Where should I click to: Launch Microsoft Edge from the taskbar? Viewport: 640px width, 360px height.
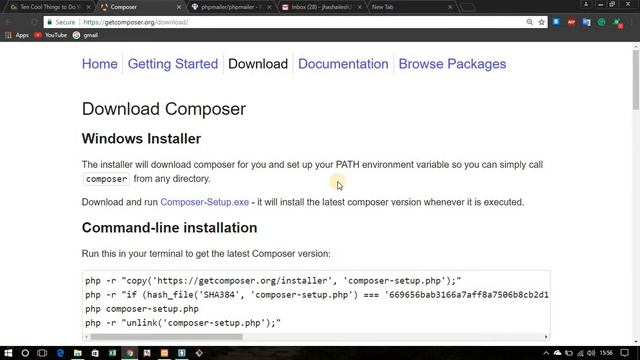(60, 353)
